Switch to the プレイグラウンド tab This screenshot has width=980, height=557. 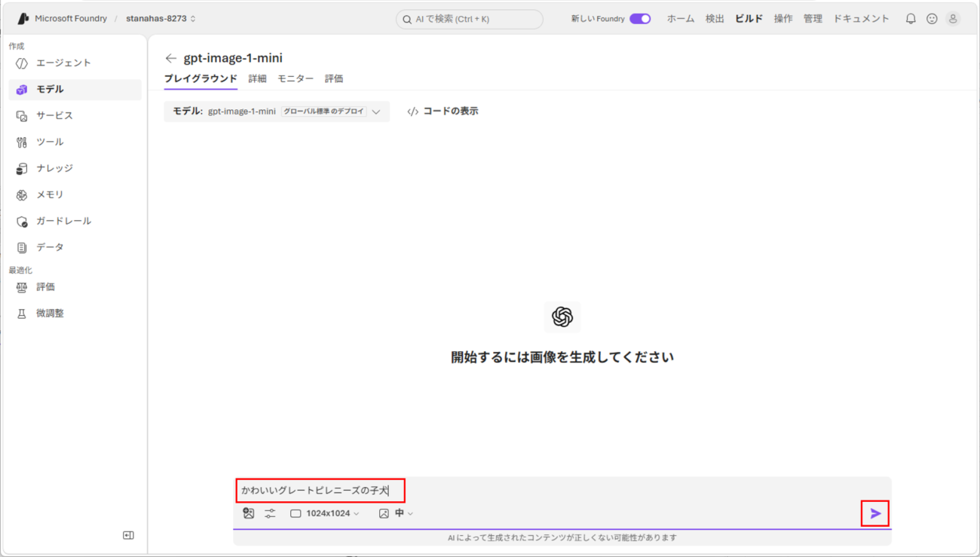201,78
